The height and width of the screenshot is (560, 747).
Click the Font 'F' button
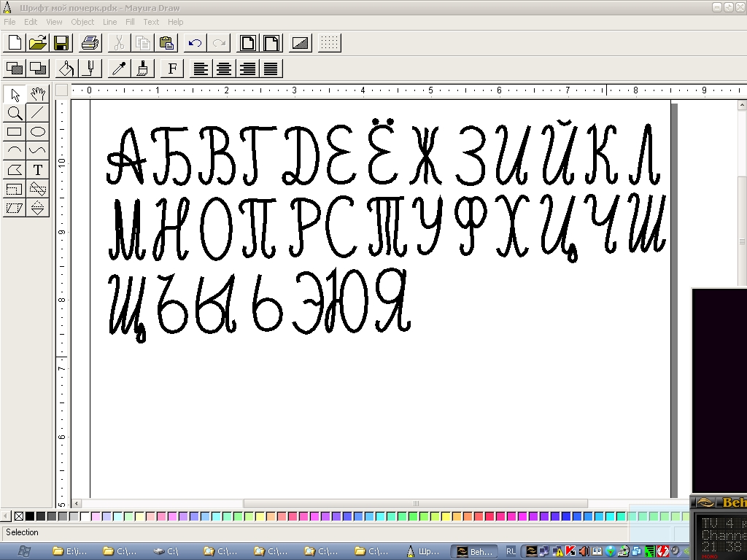click(172, 69)
